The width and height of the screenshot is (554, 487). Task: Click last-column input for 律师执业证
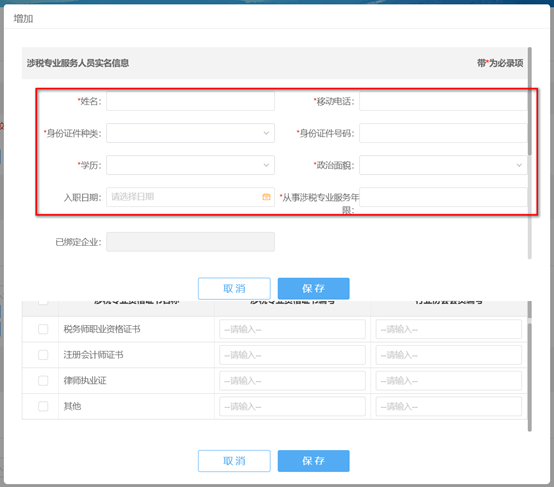pyautogui.click(x=449, y=381)
